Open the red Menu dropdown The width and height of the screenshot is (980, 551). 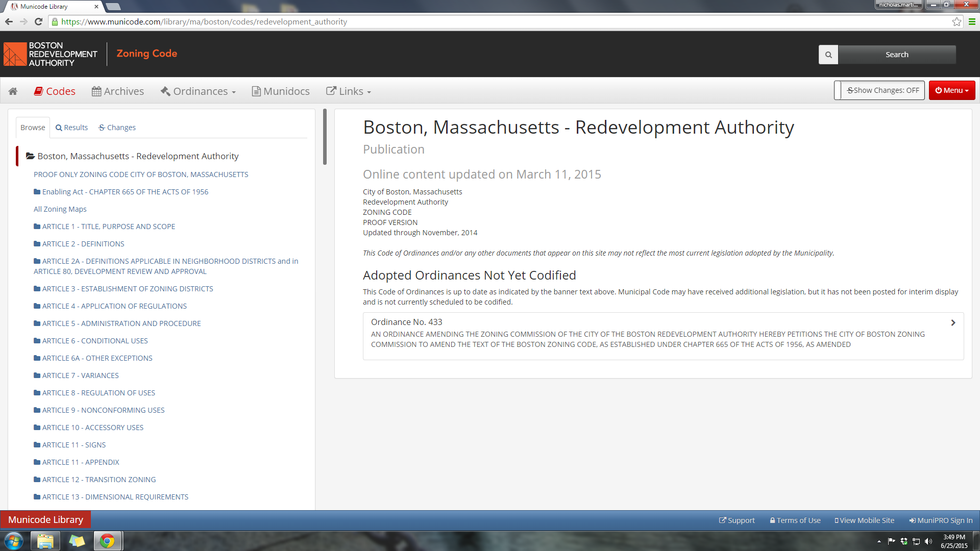pyautogui.click(x=951, y=90)
